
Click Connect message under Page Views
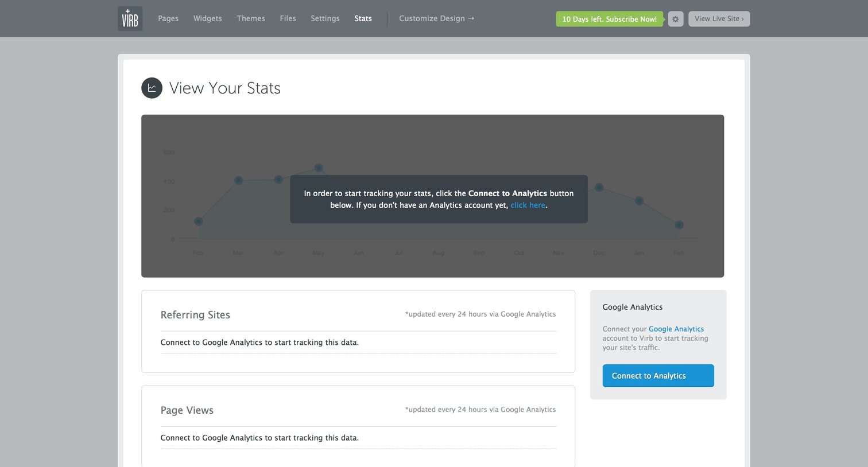[259, 438]
